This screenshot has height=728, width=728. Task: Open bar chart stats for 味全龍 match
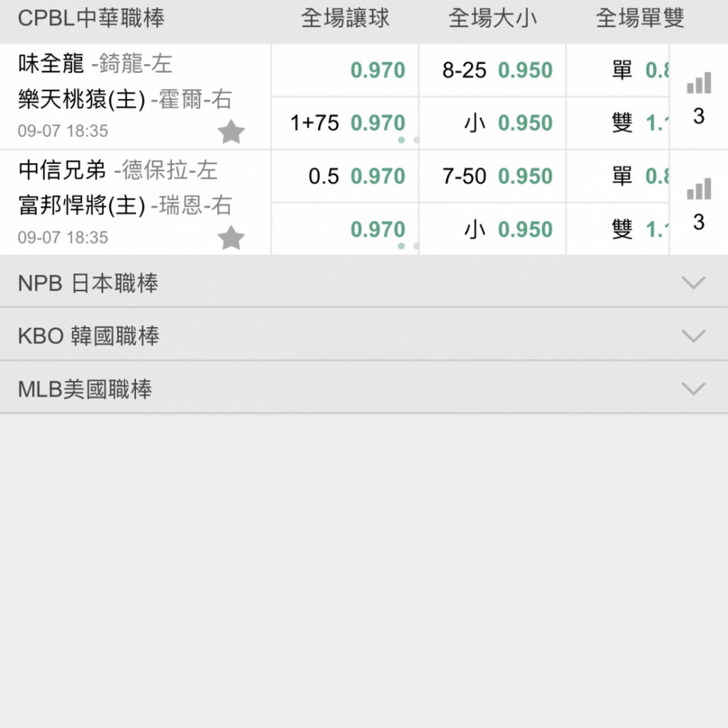click(x=698, y=84)
